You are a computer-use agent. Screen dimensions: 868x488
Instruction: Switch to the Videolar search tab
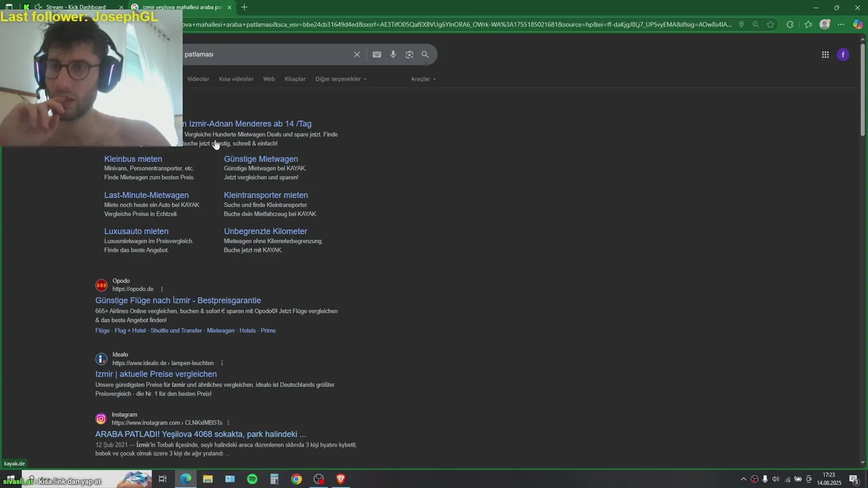point(198,79)
